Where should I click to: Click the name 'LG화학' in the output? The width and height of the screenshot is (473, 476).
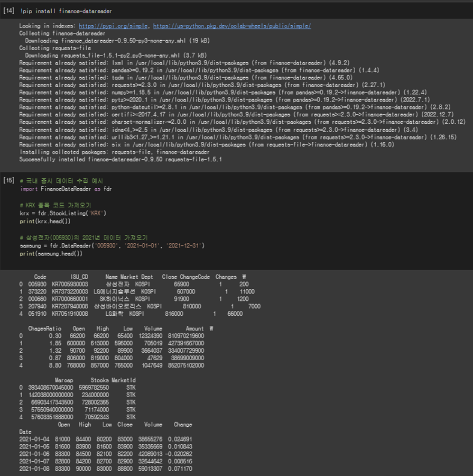pyautogui.click(x=114, y=314)
